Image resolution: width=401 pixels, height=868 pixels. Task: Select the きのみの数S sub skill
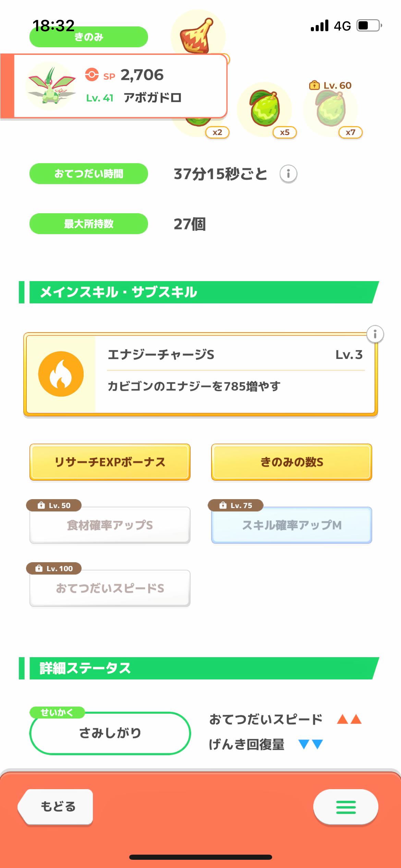click(292, 462)
